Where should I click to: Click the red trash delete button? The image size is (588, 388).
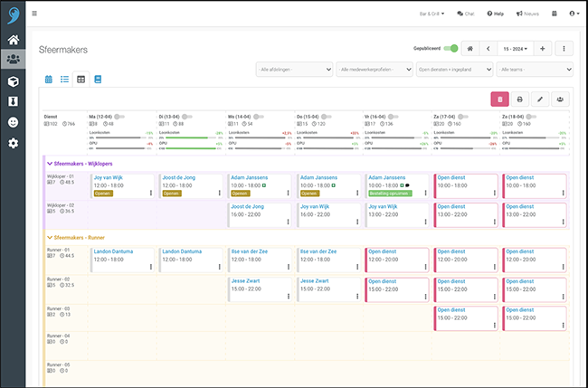click(x=498, y=99)
